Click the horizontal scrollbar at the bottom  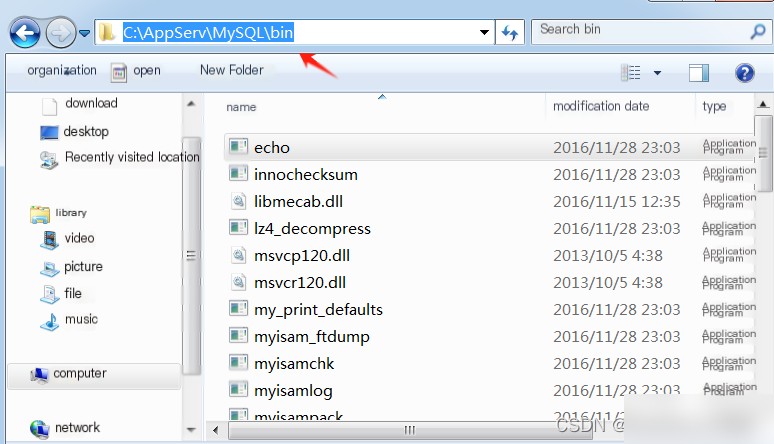(409, 430)
